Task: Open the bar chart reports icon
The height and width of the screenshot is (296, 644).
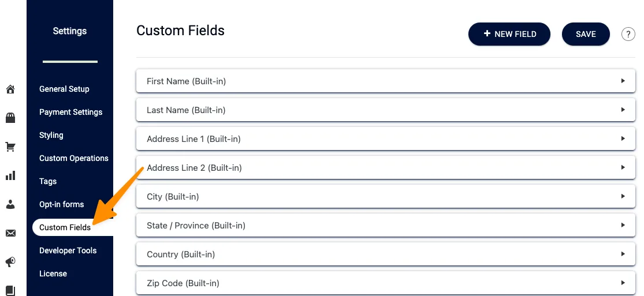Action: (x=10, y=175)
